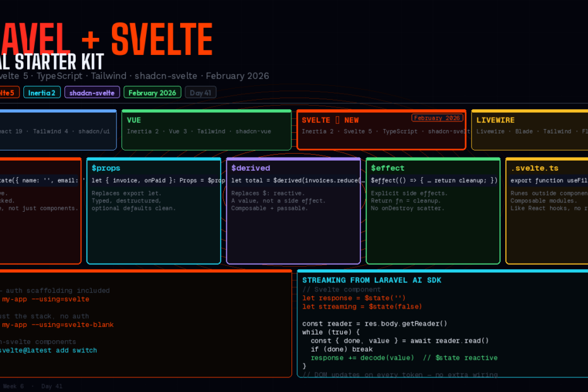This screenshot has width=588, height=392.
Task: Click the 'let response = $state' code line
Action: coord(353,298)
